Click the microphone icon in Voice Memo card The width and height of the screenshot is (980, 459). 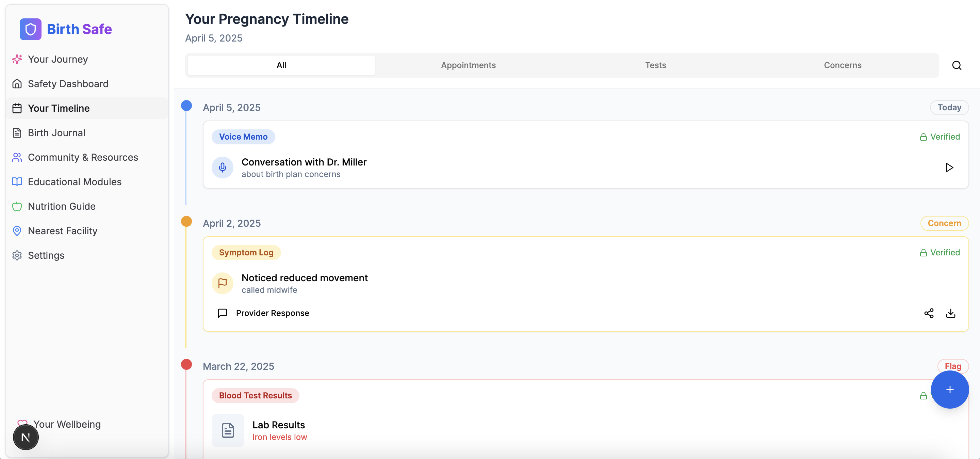pyautogui.click(x=223, y=168)
